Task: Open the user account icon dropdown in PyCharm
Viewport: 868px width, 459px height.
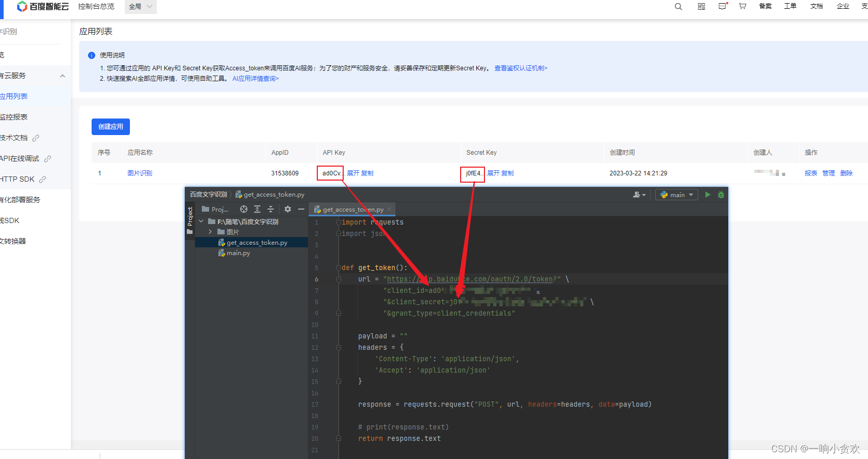Action: click(x=639, y=195)
